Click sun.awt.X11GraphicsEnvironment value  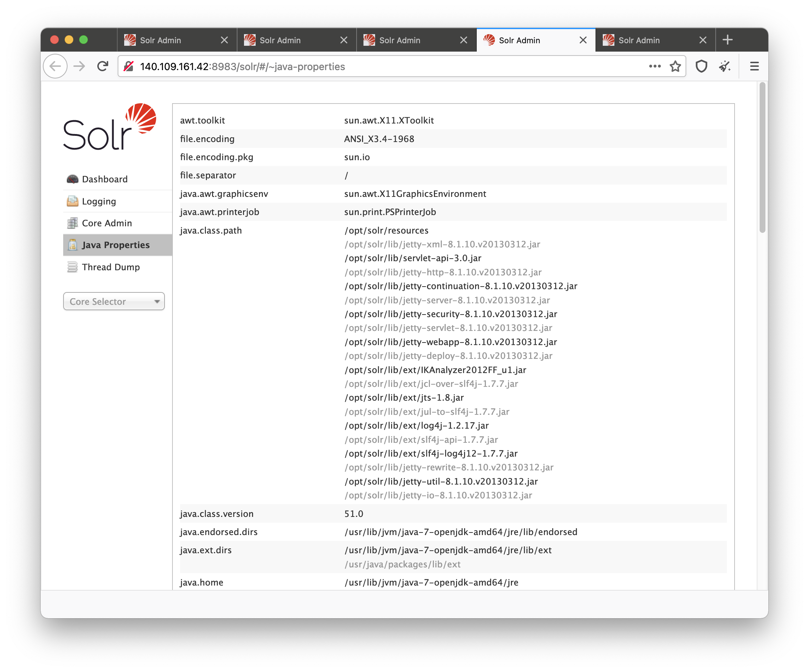pyautogui.click(x=415, y=194)
